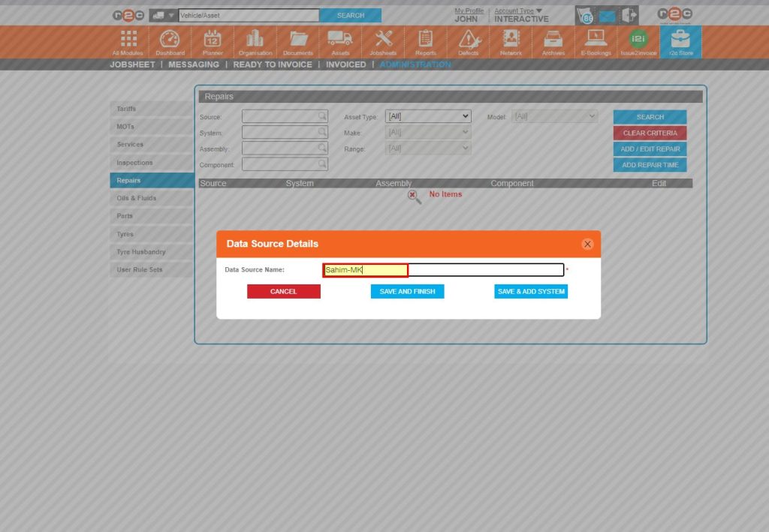Click the ADD / EDIT REPAIR button
The width and height of the screenshot is (769, 532).
click(x=650, y=149)
